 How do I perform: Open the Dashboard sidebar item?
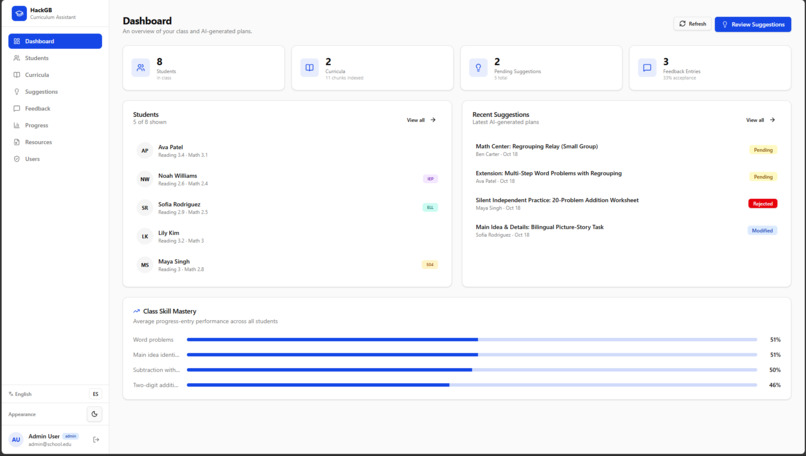pyautogui.click(x=55, y=41)
